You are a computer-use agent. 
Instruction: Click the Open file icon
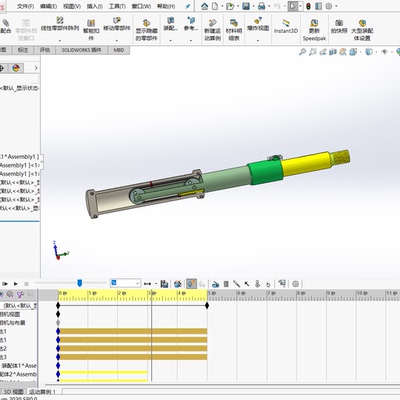click(230, 6)
